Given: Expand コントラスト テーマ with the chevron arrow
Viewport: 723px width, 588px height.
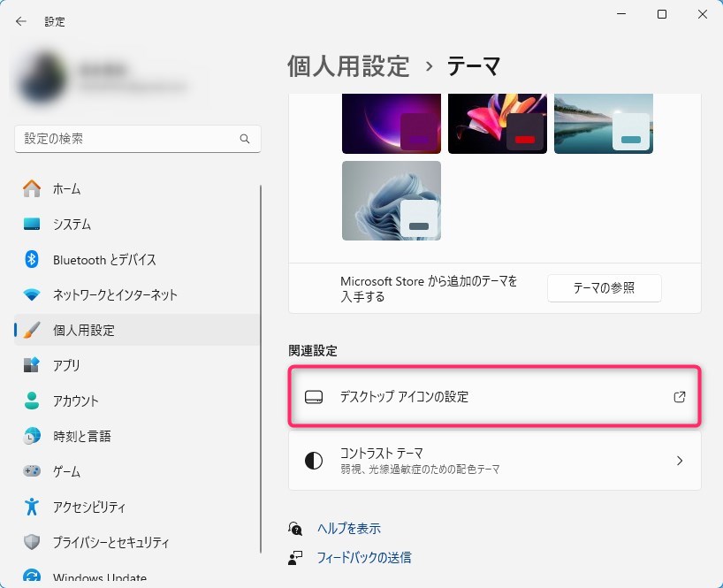Looking at the screenshot, I should (679, 461).
